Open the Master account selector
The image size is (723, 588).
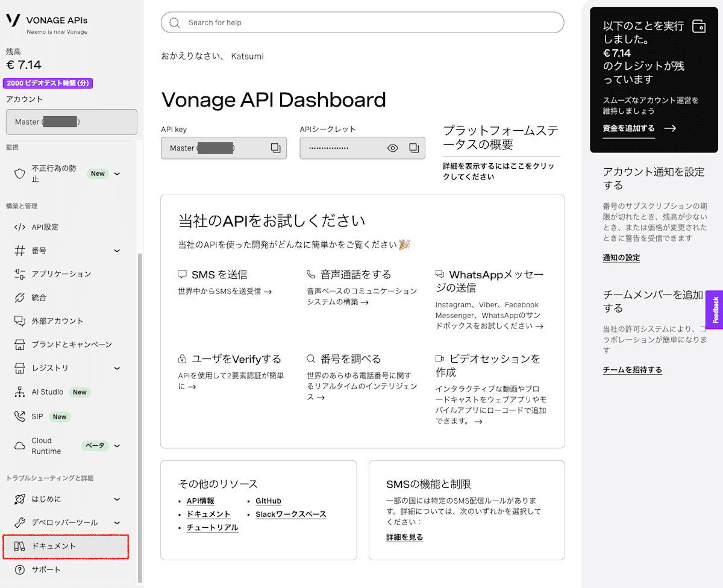tap(72, 122)
